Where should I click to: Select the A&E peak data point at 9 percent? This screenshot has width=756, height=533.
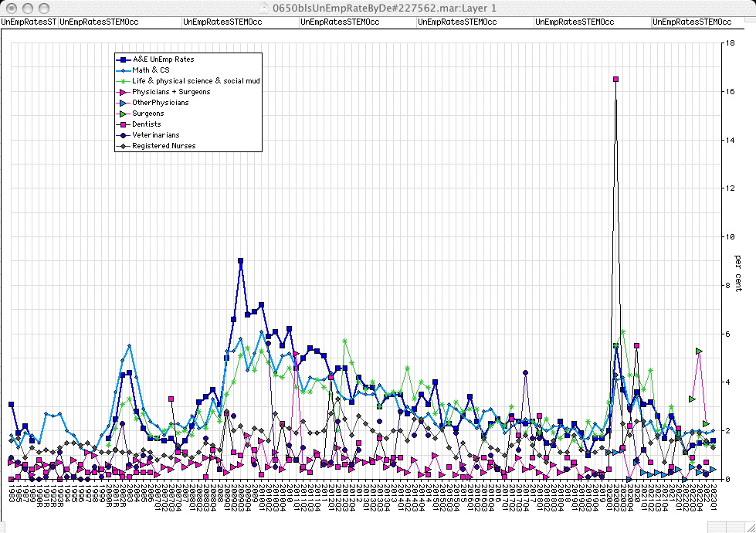(x=241, y=261)
